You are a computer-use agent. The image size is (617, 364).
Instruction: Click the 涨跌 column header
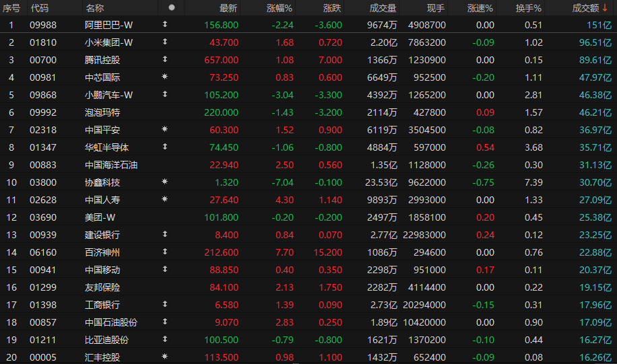coord(332,8)
